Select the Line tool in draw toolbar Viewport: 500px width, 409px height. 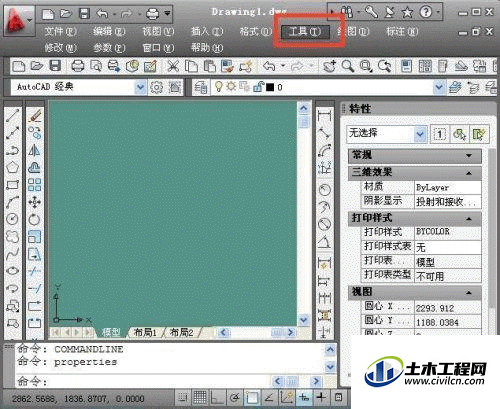(13, 116)
